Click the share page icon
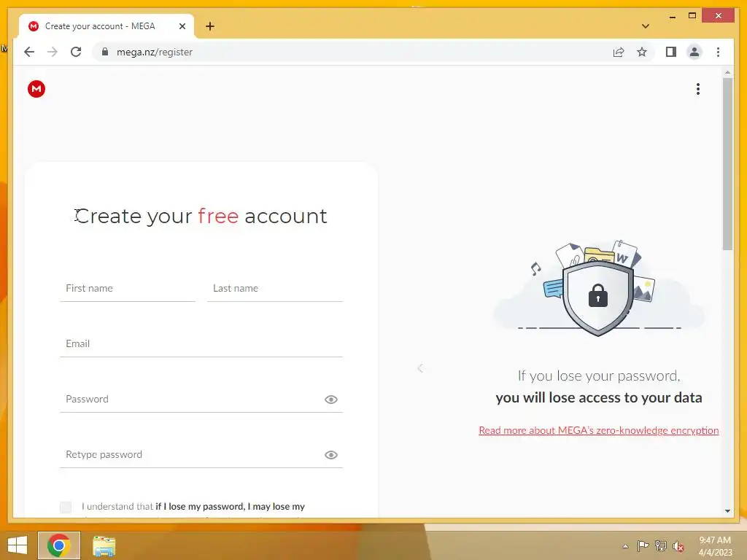747x560 pixels. (x=619, y=52)
